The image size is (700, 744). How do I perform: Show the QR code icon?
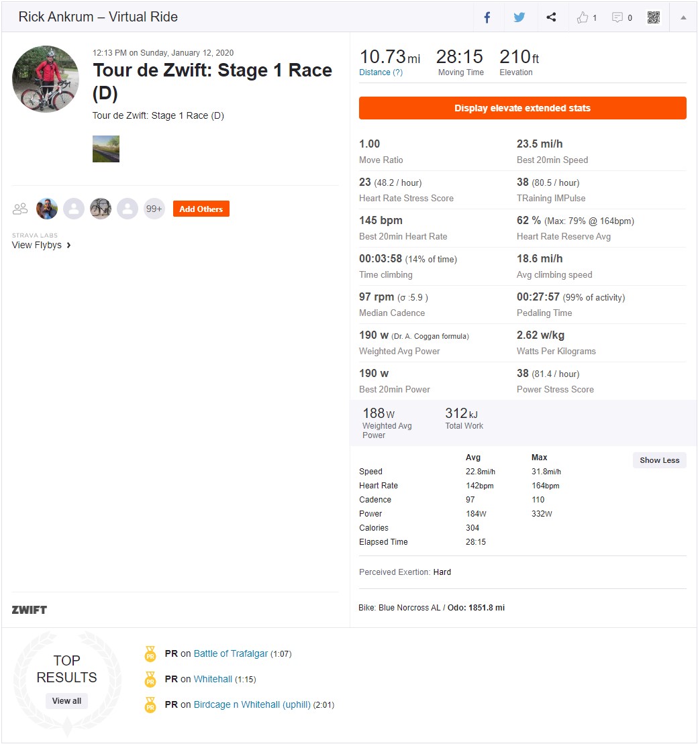point(654,17)
